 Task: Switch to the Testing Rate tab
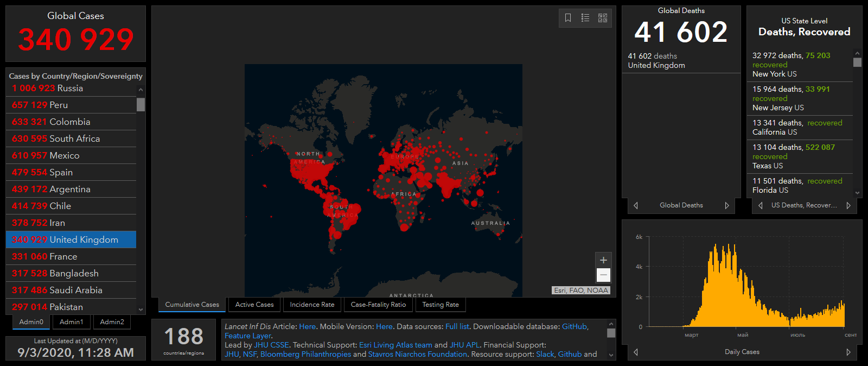(441, 305)
